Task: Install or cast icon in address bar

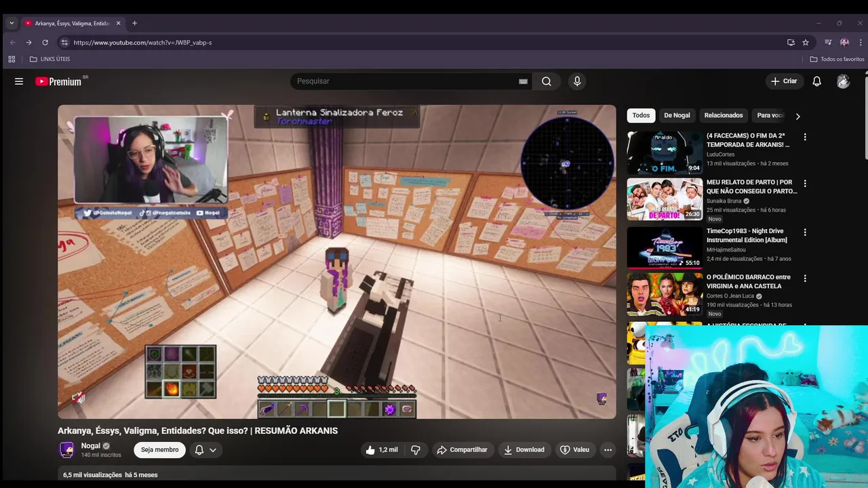Action: 791,42
